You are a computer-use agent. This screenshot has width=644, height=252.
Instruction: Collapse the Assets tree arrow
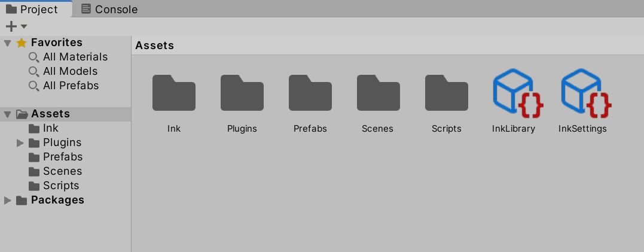tap(7, 114)
